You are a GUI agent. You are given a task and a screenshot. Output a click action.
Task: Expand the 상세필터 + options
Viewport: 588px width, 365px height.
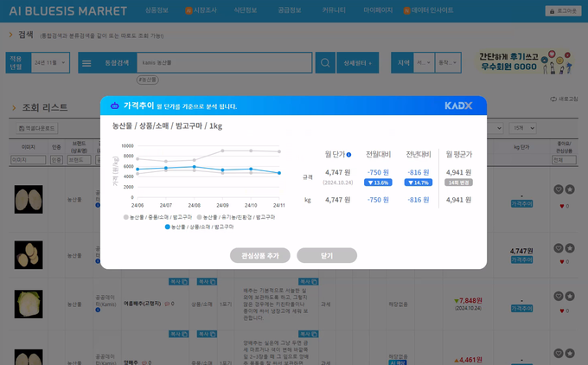(358, 62)
